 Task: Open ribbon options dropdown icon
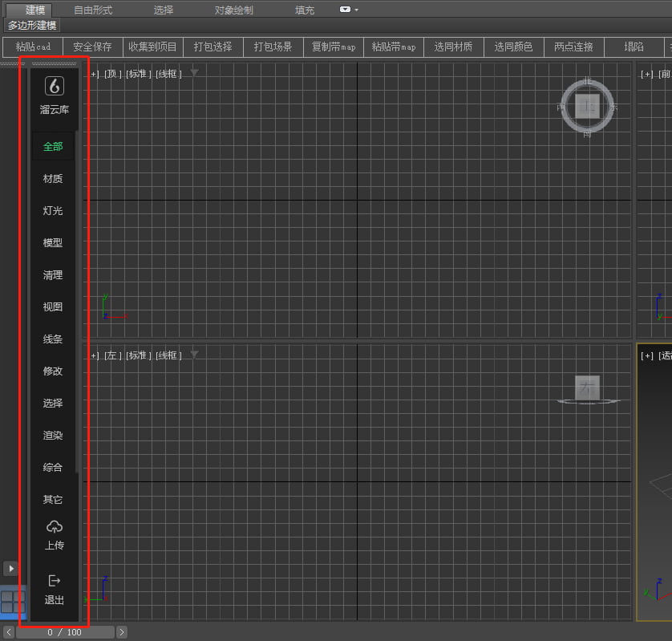(348, 10)
